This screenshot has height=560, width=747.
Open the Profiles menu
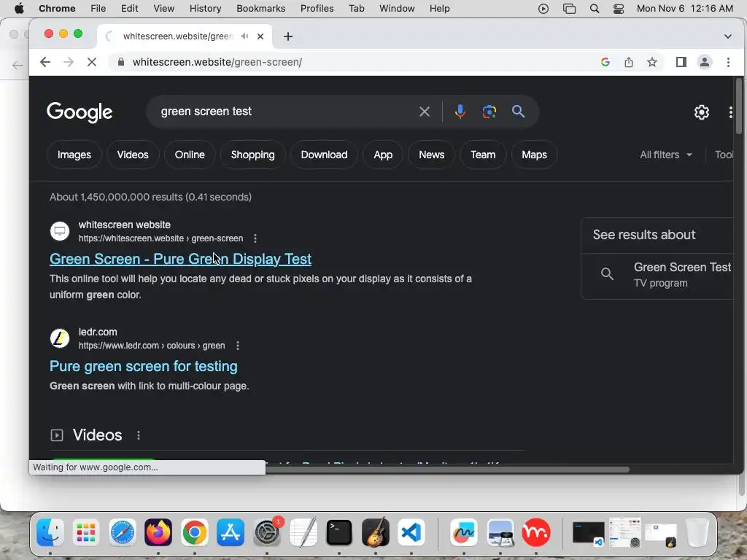coord(317,9)
